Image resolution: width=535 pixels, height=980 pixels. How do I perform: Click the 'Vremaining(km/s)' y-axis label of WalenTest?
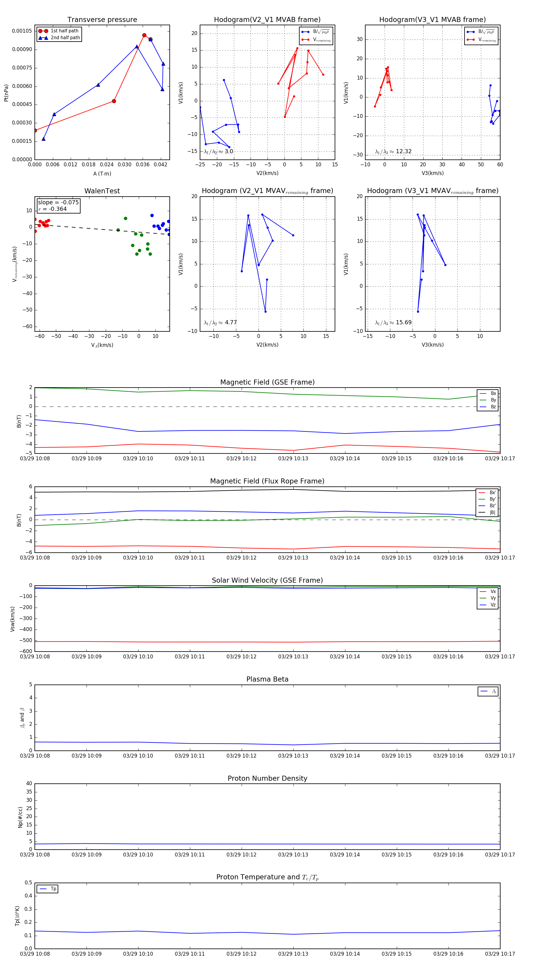(x=15, y=264)
